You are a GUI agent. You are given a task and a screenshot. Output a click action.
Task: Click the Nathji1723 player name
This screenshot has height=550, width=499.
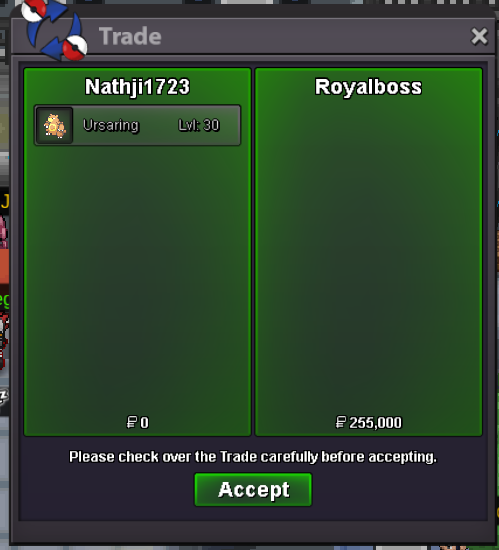click(137, 87)
